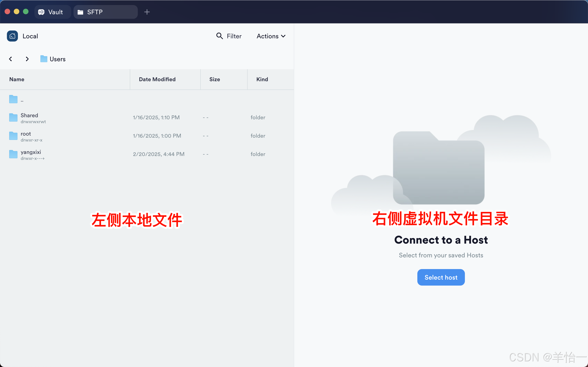Image resolution: width=588 pixels, height=367 pixels.
Task: Sort by the Size column header
Action: point(215,79)
